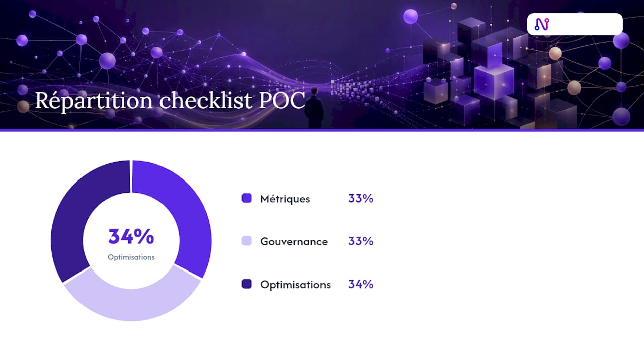Image resolution: width=644 pixels, height=362 pixels.
Task: Click the 34% value in the donut center
Action: click(131, 236)
